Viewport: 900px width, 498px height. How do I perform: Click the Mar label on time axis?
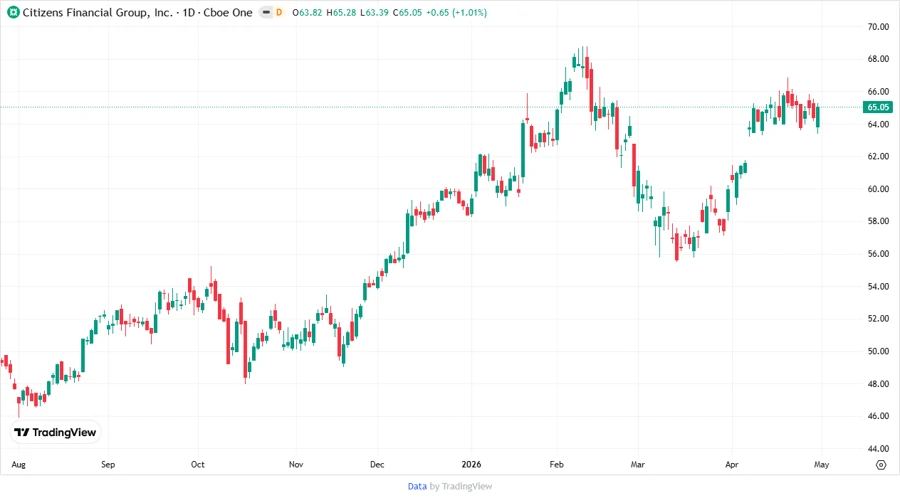pyautogui.click(x=638, y=465)
